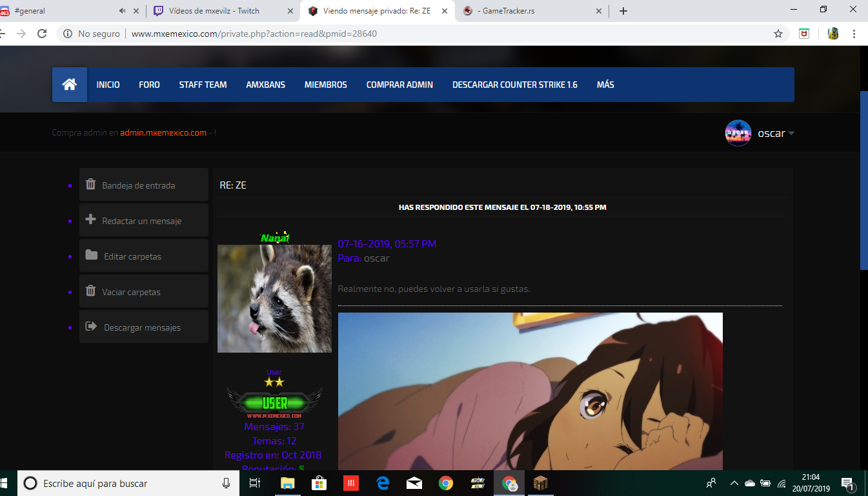Open Bandeja de entrada
Viewport: 868px width, 496px height.
[x=138, y=185]
